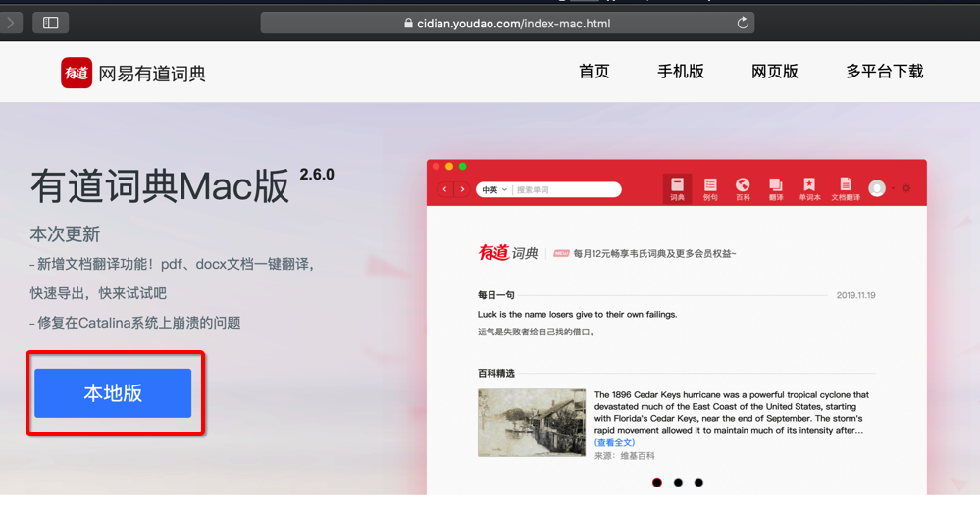Click the 有道词典 logo inside the preview

click(507, 252)
